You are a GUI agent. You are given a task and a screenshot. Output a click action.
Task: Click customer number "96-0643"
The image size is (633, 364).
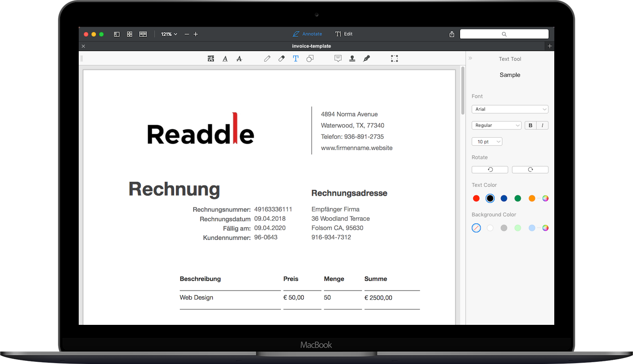(266, 237)
